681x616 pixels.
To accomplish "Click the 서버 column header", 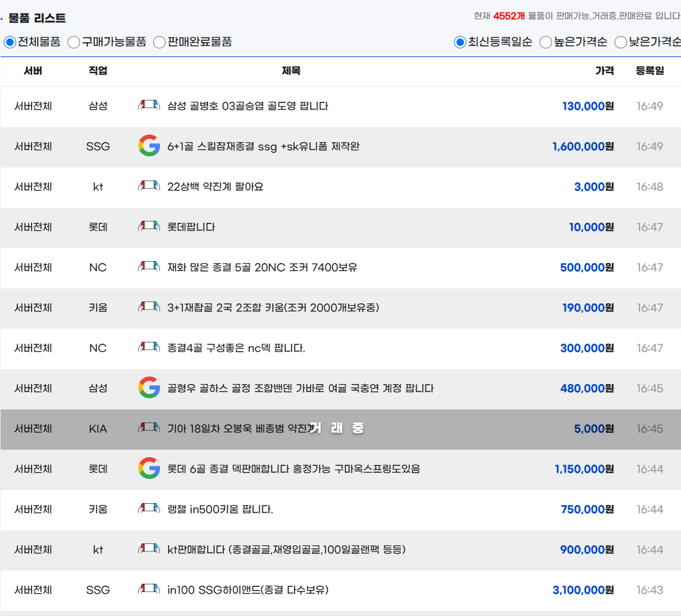I will pos(33,71).
